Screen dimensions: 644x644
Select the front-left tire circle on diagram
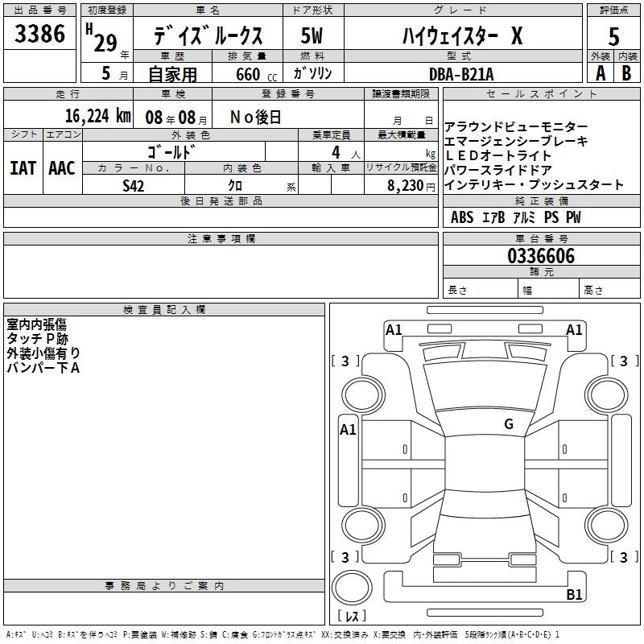363,395
